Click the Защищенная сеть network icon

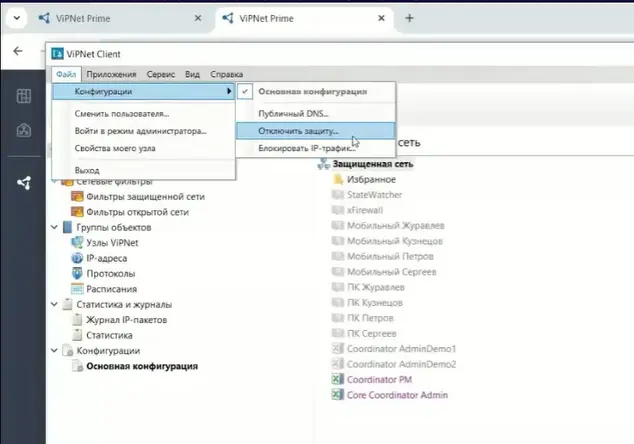[323, 164]
